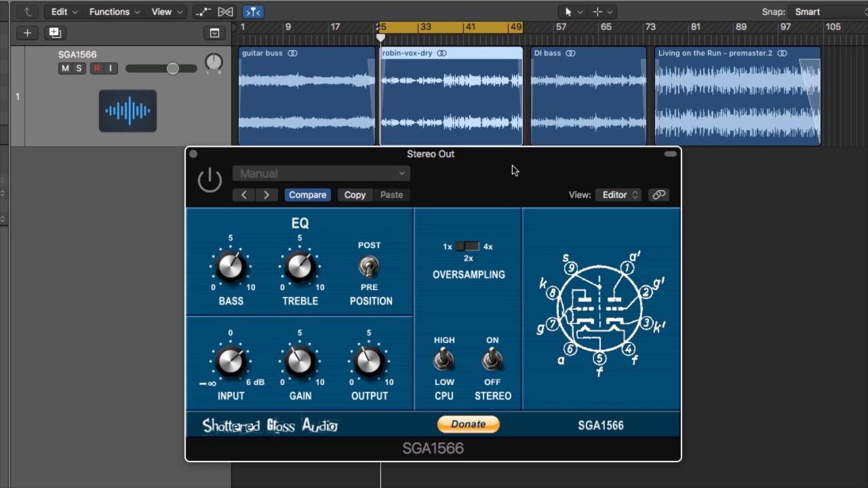The image size is (868, 488).
Task: Click the TREBLE EQ knob
Action: [x=300, y=267]
